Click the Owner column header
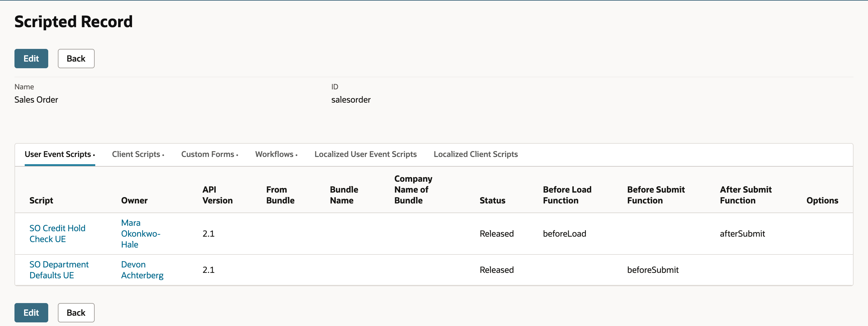This screenshot has width=868, height=326. point(134,200)
